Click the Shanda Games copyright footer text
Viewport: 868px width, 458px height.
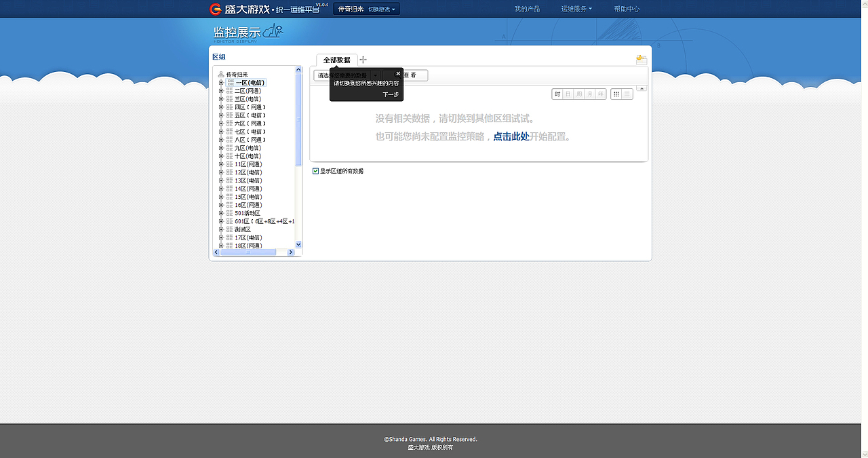point(431,439)
